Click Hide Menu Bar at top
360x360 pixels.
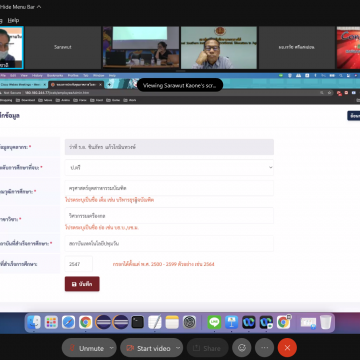(x=20, y=7)
